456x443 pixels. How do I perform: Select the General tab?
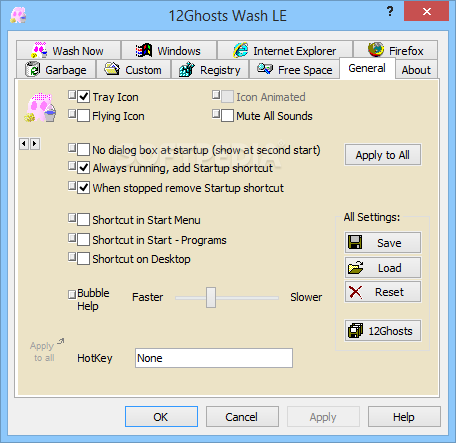367,68
